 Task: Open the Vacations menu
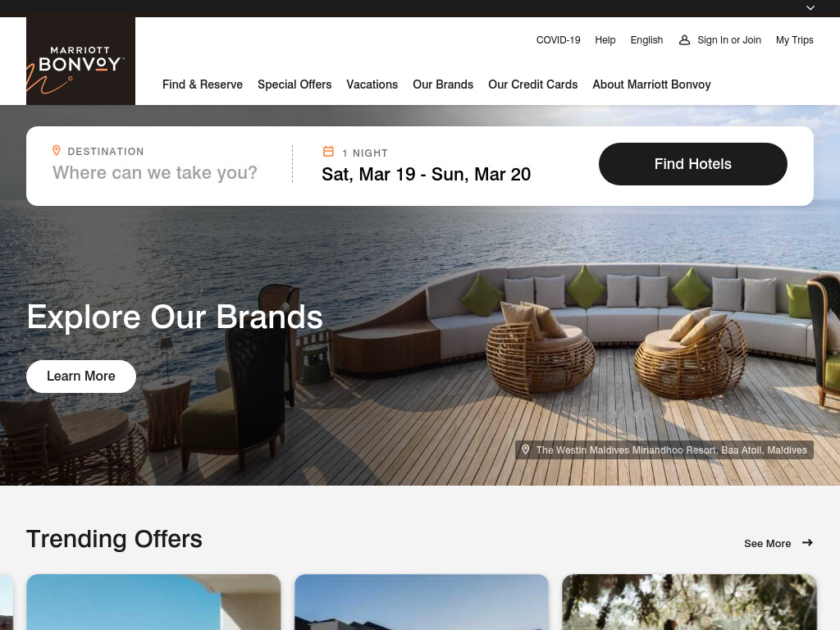(x=372, y=84)
